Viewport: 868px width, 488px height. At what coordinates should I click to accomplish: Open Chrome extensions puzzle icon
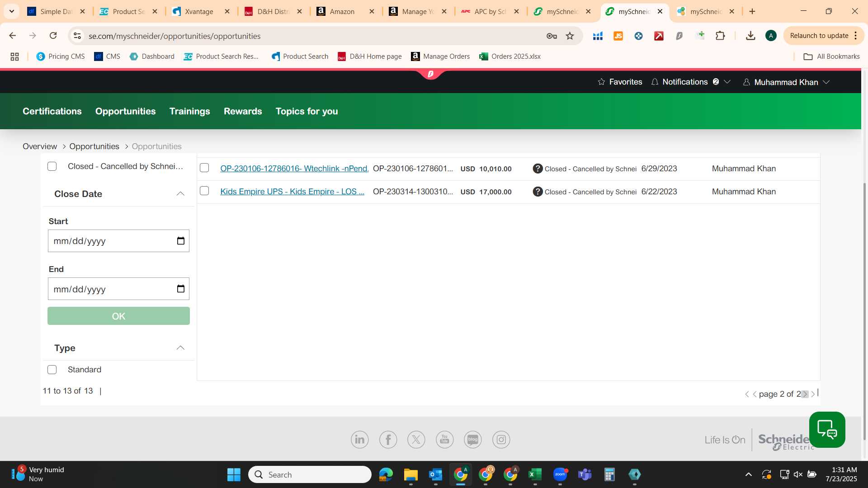click(721, 36)
